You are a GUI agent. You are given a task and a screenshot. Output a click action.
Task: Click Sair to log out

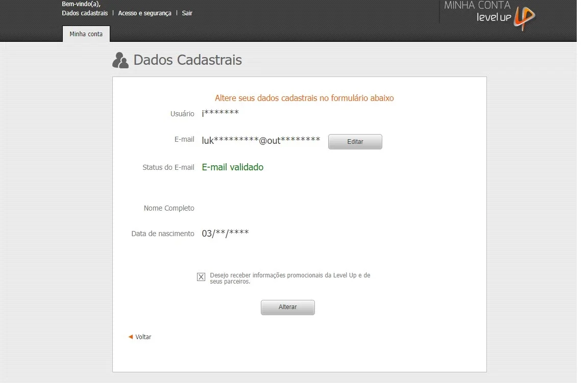pos(187,13)
